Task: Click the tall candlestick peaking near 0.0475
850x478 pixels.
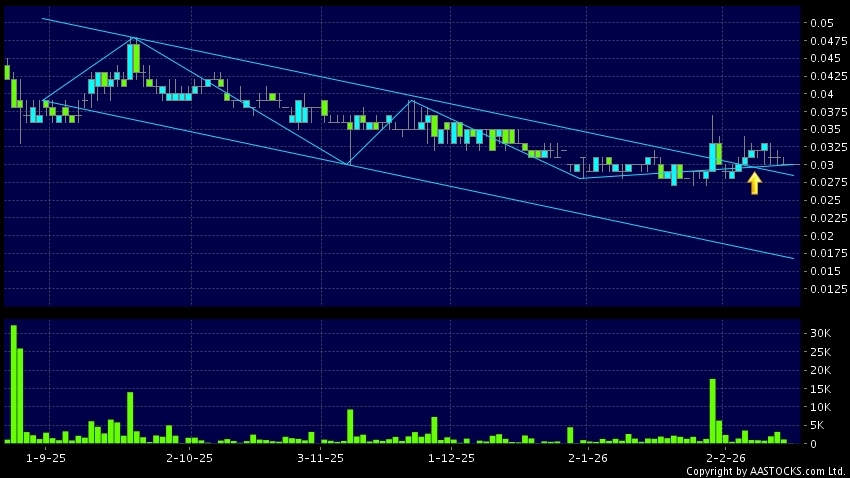Action: coord(132,60)
